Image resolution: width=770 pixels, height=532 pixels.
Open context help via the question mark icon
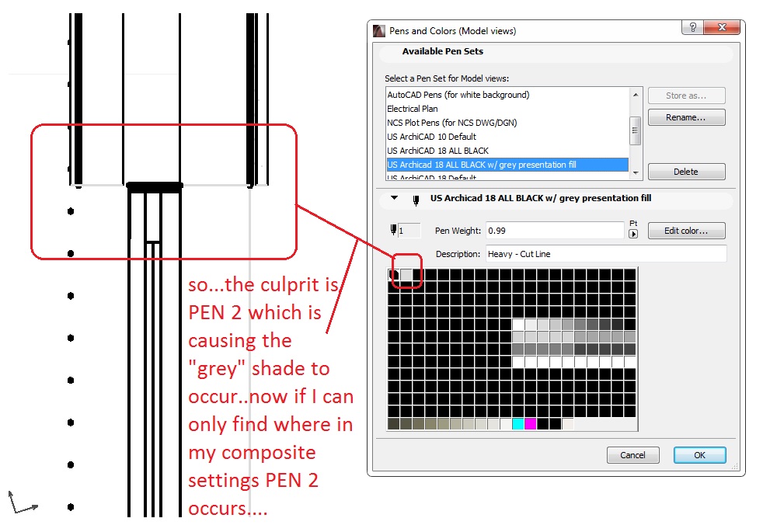click(x=691, y=26)
